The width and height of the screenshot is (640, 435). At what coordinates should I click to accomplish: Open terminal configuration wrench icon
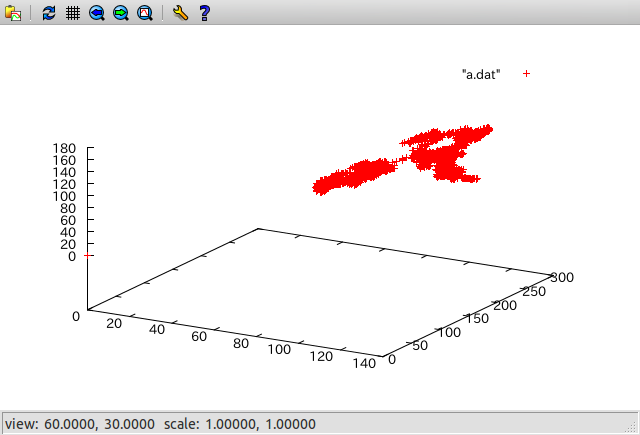coord(180,13)
